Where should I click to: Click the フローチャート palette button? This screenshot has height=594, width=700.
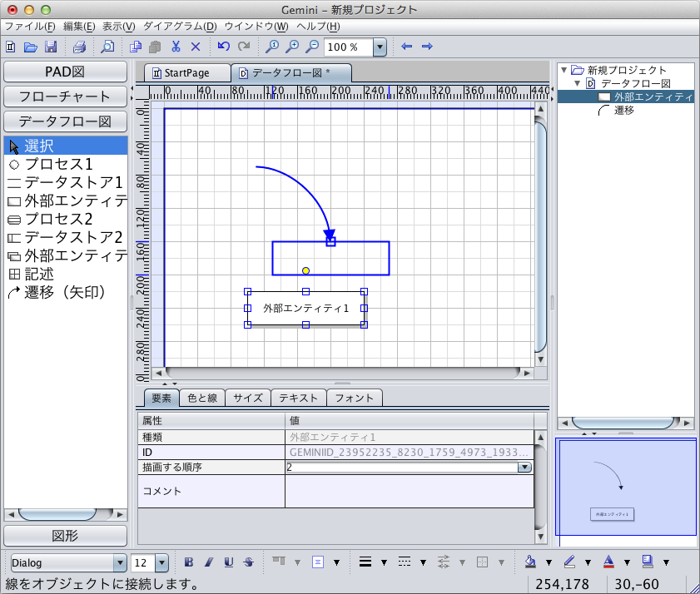(65, 97)
